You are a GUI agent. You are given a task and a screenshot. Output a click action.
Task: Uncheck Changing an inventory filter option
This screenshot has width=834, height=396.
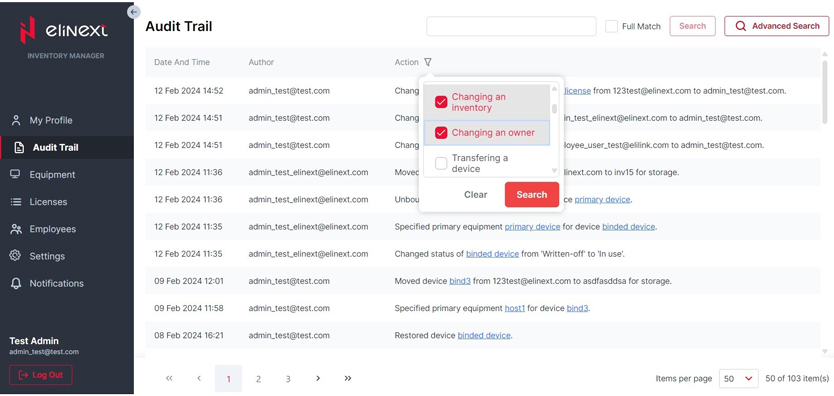[441, 102]
